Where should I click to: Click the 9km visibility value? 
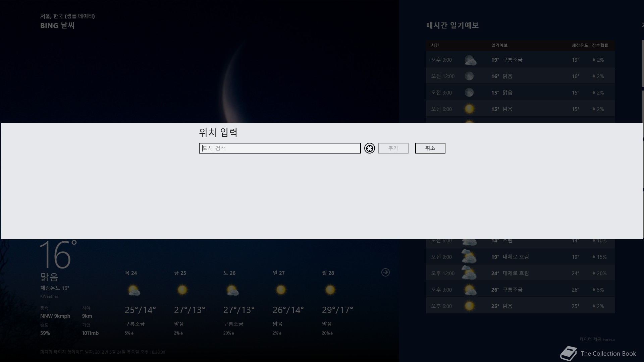coord(87,316)
